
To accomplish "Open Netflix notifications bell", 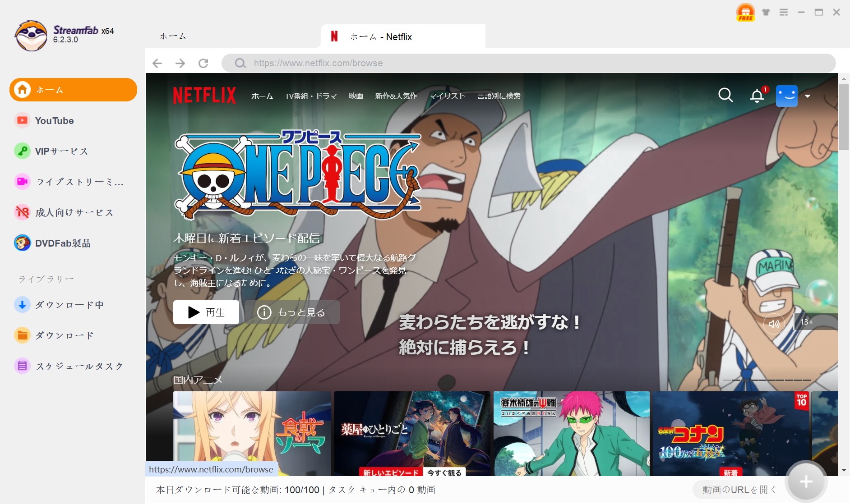I will (757, 96).
